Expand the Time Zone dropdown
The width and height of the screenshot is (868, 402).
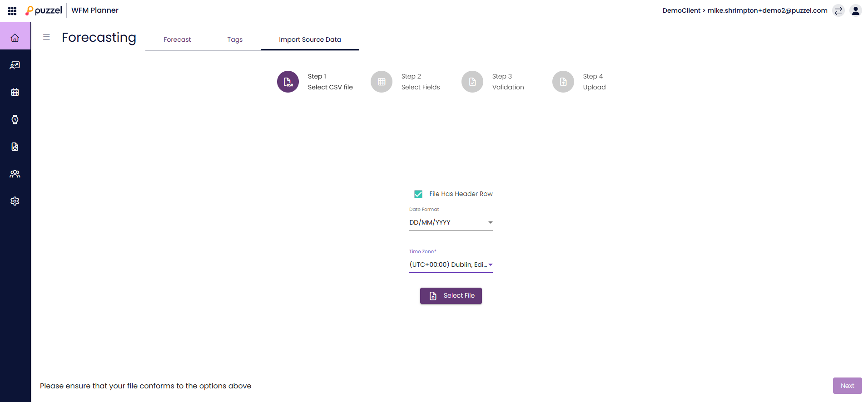click(451, 265)
